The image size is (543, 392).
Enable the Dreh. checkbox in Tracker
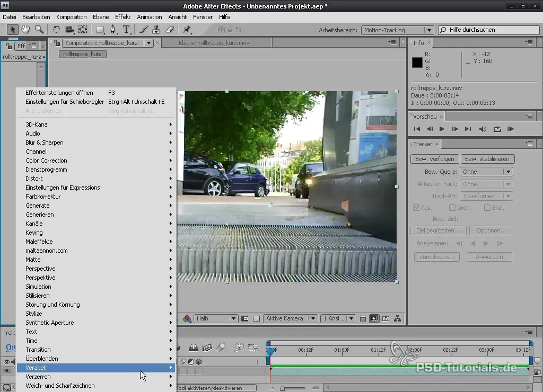tap(452, 208)
